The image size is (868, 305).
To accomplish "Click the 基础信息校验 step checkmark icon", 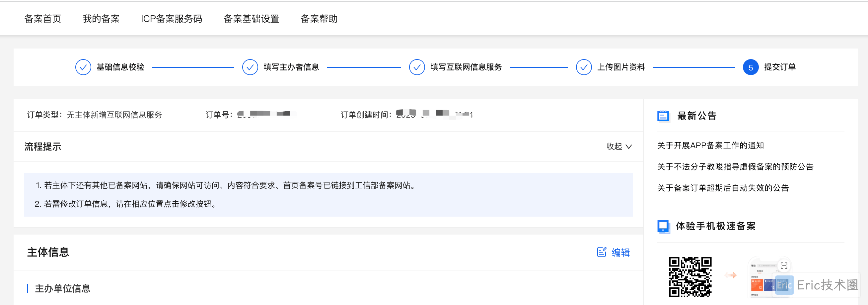I will point(83,67).
